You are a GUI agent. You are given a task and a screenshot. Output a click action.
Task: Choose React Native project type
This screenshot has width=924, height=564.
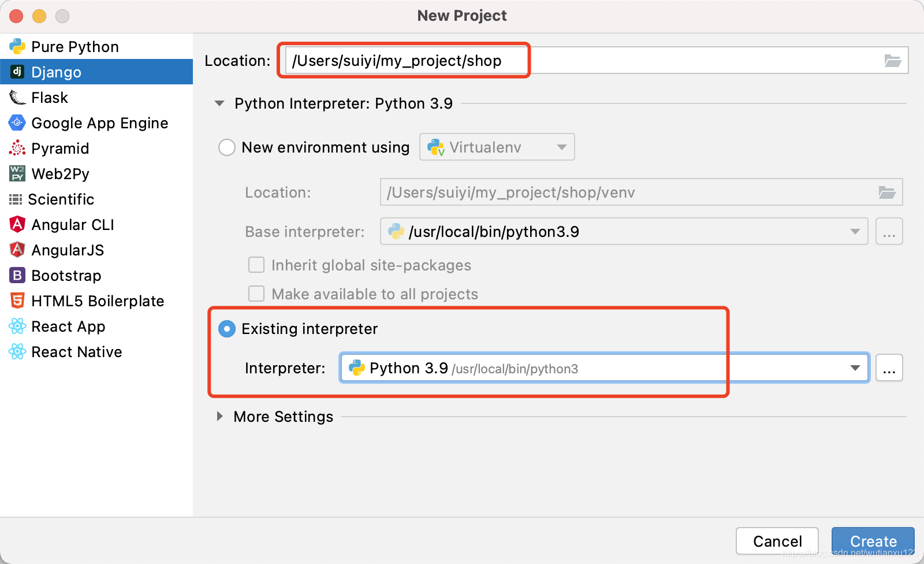point(96,351)
